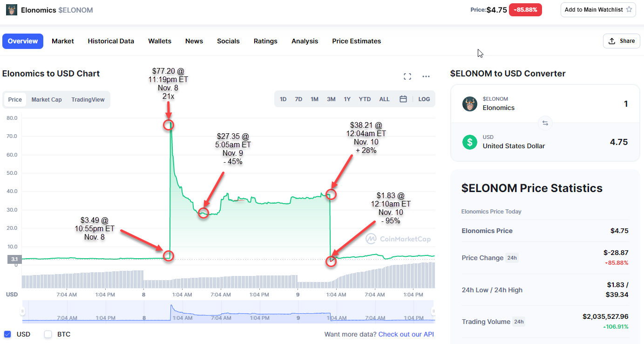The image size is (644, 344).
Task: Click the 24h badge beside Trading Volume
Action: [518, 322]
